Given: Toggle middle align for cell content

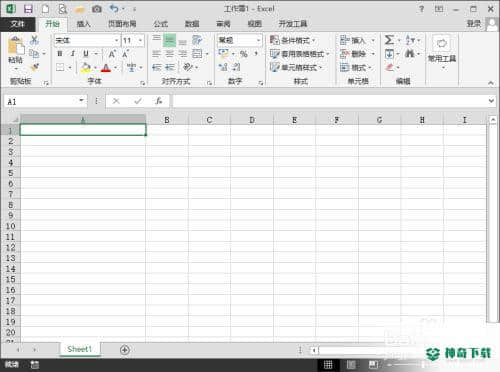Looking at the screenshot, I should pos(169,40).
